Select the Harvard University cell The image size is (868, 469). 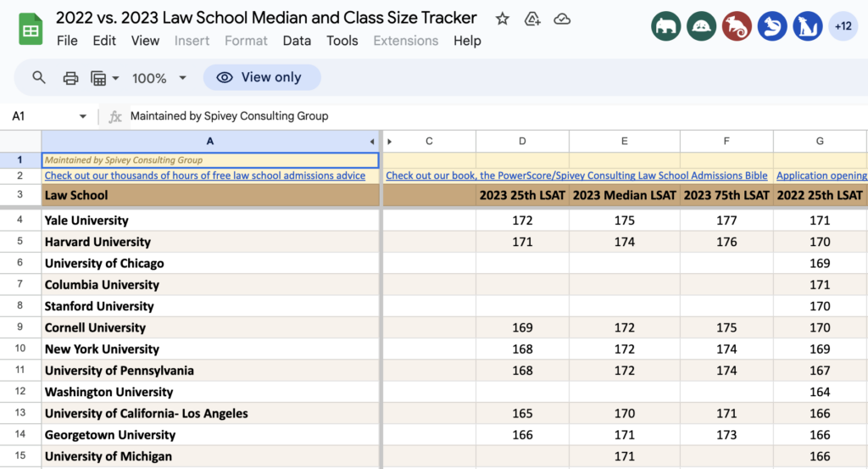pos(210,242)
